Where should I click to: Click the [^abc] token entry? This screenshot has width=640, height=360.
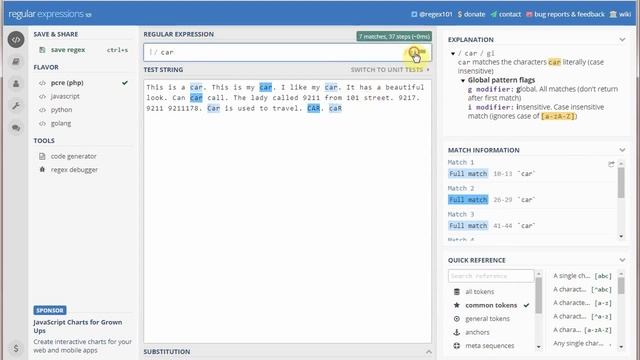(582, 289)
